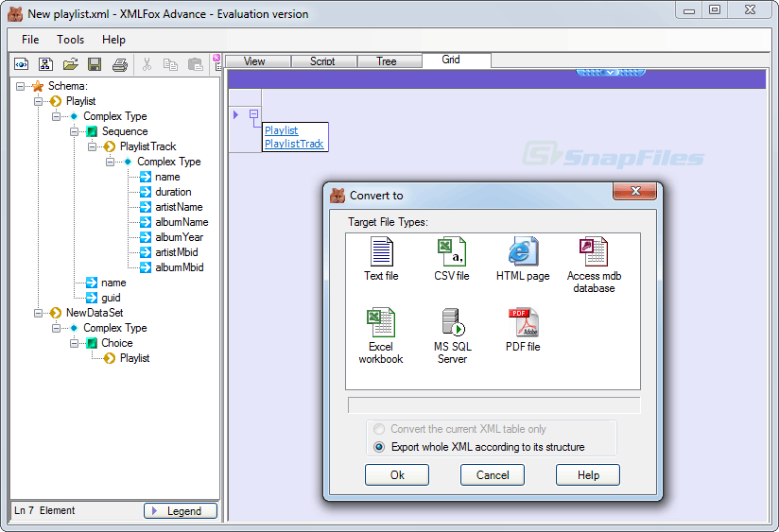
Task: Follow the Playlist link in grid
Action: pos(281,130)
